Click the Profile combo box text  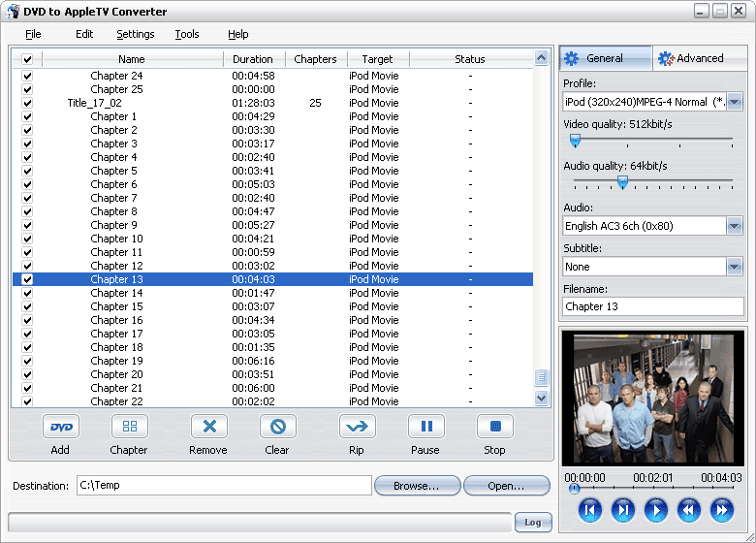[645, 102]
